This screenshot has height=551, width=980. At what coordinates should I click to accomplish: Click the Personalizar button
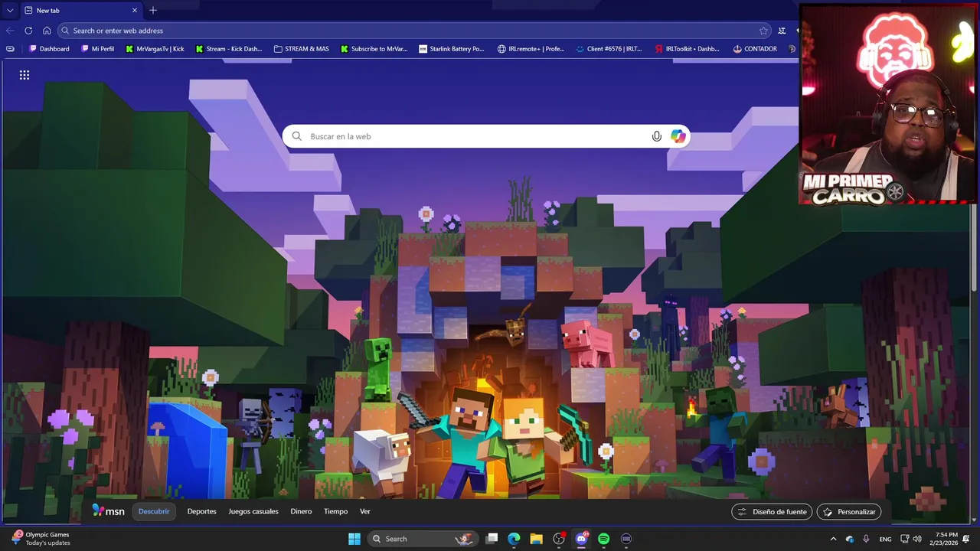tap(849, 512)
